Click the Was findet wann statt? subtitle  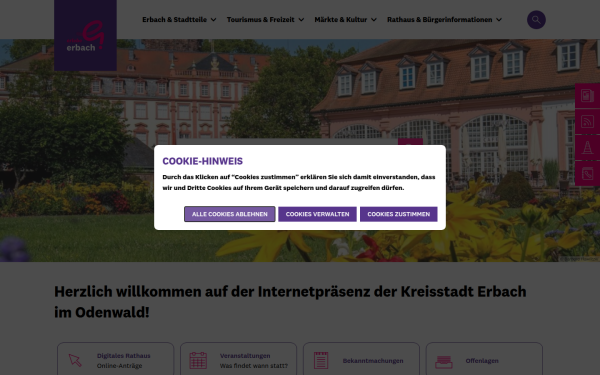click(254, 366)
